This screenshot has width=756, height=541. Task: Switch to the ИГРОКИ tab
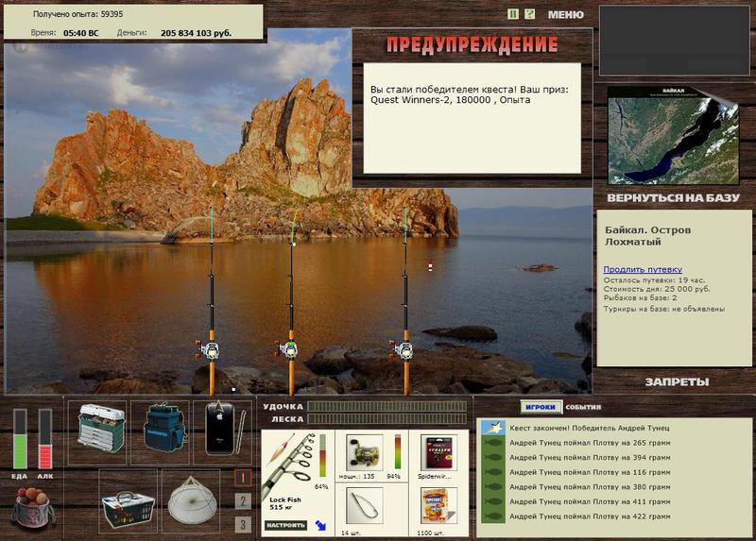[541, 407]
